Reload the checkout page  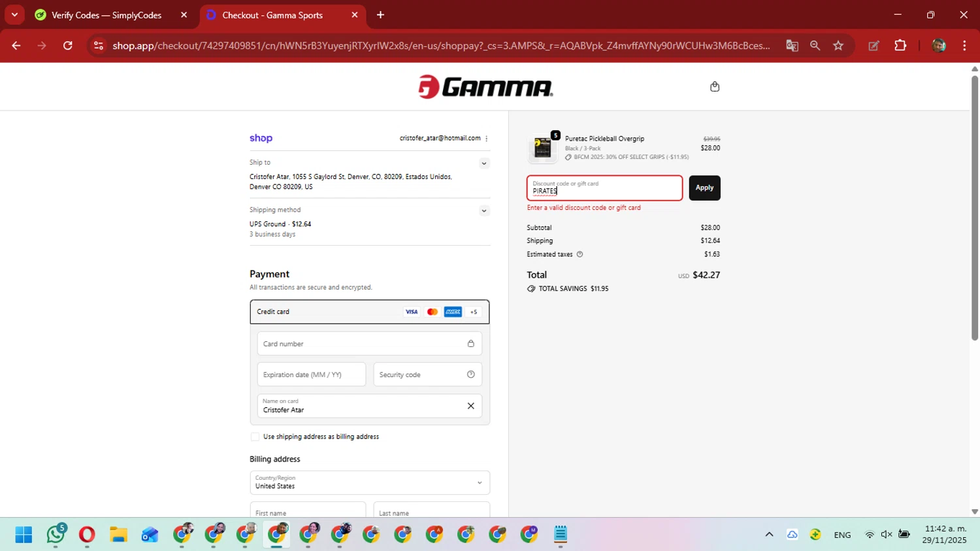tap(68, 46)
